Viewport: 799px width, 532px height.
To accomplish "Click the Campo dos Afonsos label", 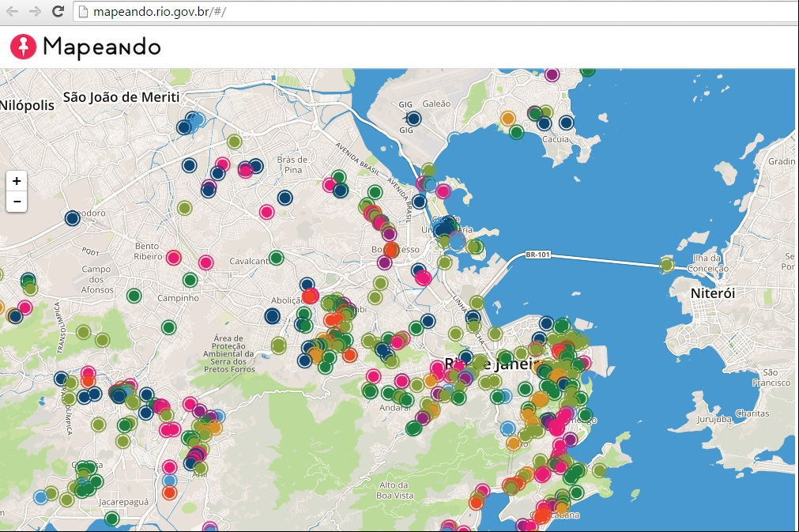I will (x=97, y=279).
